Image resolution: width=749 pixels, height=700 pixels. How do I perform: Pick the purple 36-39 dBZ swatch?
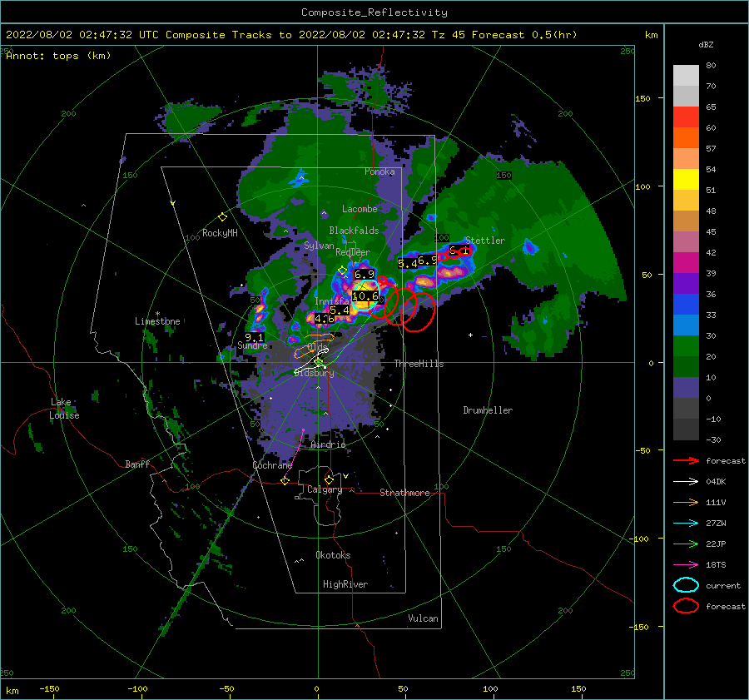pyautogui.click(x=686, y=283)
